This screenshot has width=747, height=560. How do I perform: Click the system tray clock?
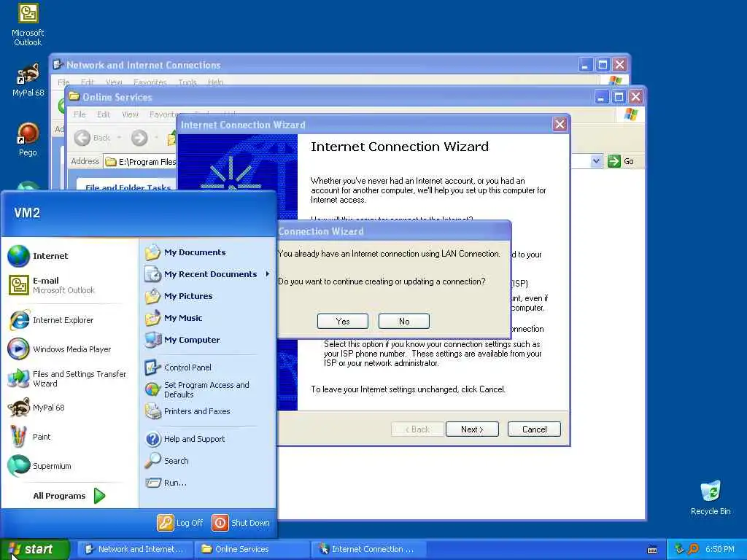720,549
